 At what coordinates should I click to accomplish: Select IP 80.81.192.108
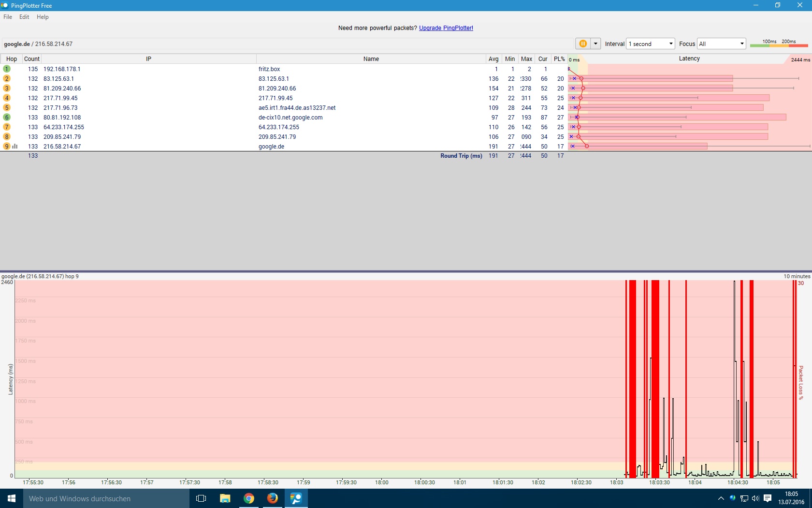62,118
